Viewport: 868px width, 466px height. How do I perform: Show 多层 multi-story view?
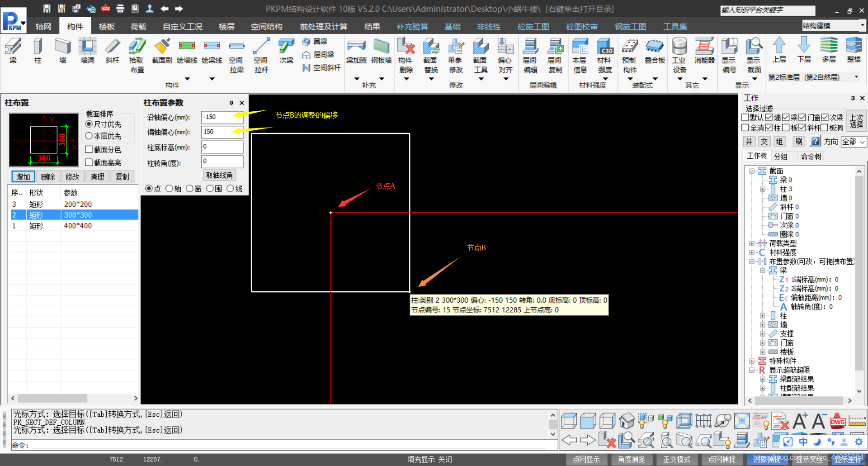[829, 50]
